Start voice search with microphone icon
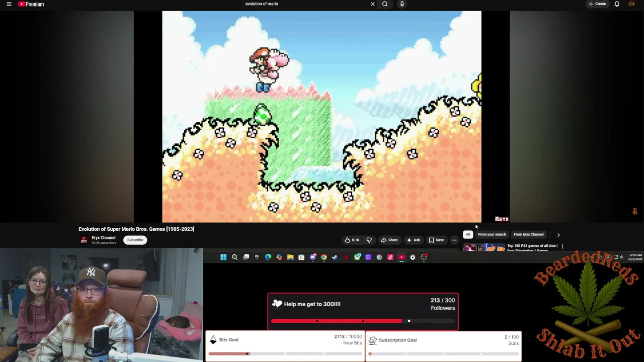 [x=402, y=4]
